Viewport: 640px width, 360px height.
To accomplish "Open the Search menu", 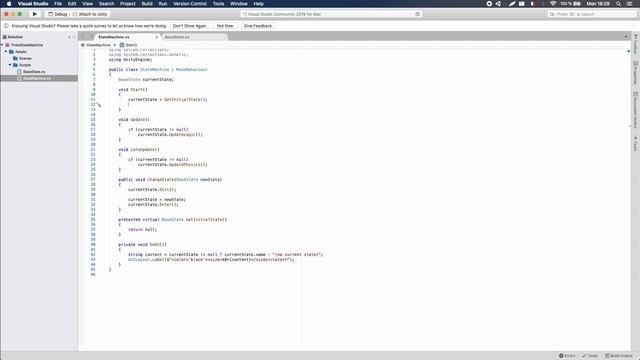I will click(x=106, y=4).
